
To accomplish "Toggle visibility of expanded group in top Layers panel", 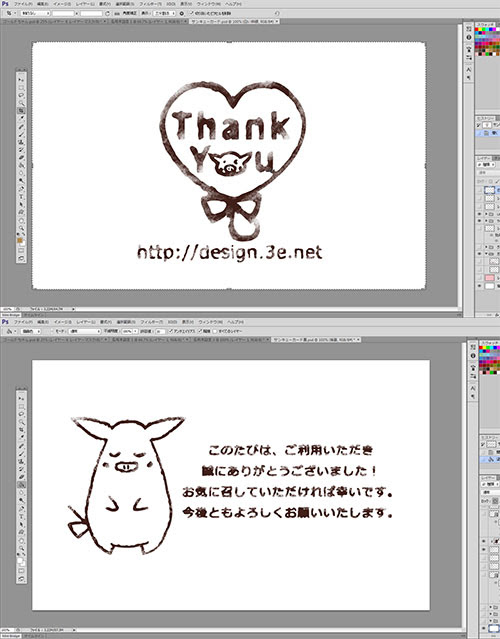I will 479,253.
